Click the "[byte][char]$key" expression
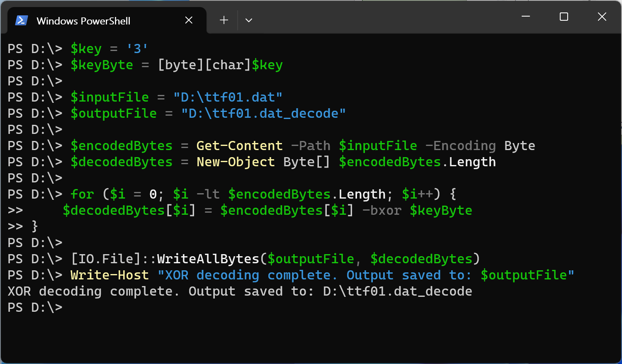 tap(220, 65)
